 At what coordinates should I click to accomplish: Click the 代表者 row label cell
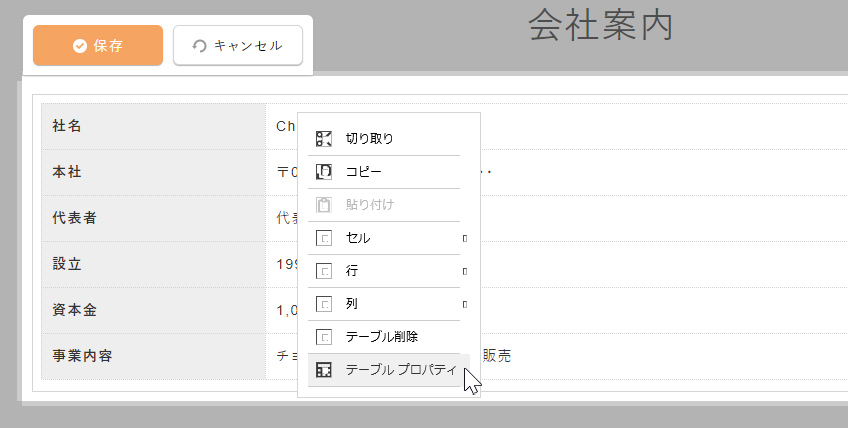coord(153,219)
